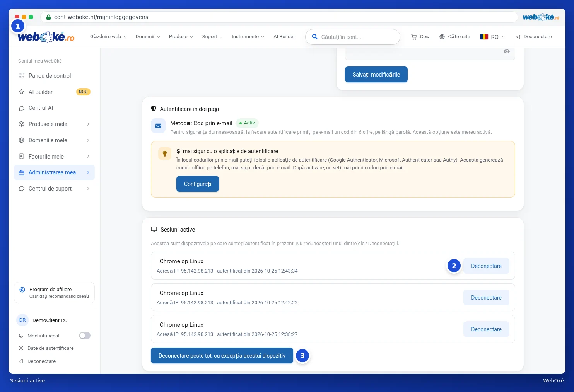This screenshot has height=392, width=574.
Task: Click Deconectare peste tot, cu excepția acestui dispozitiv
Action: (x=222, y=356)
